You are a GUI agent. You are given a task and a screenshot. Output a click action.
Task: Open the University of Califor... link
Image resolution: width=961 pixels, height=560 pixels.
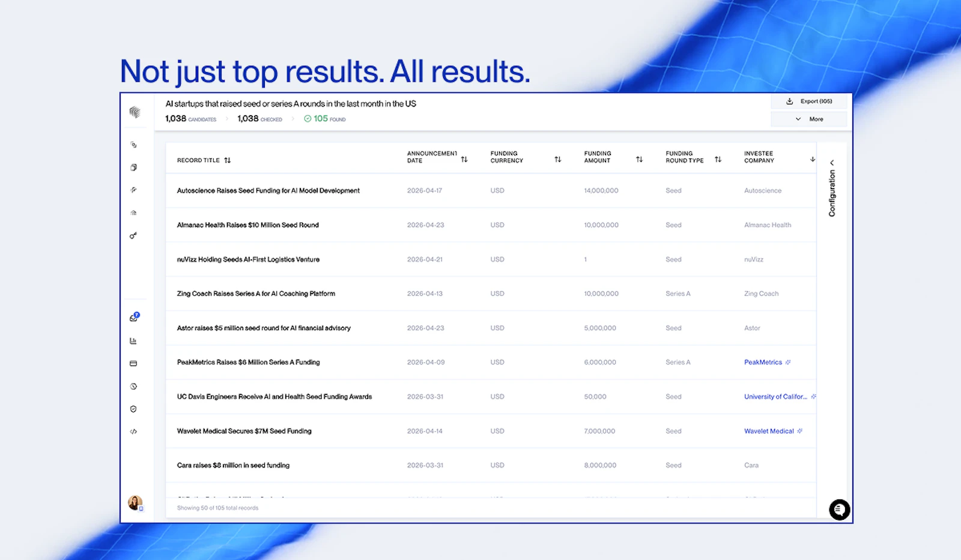tap(775, 397)
